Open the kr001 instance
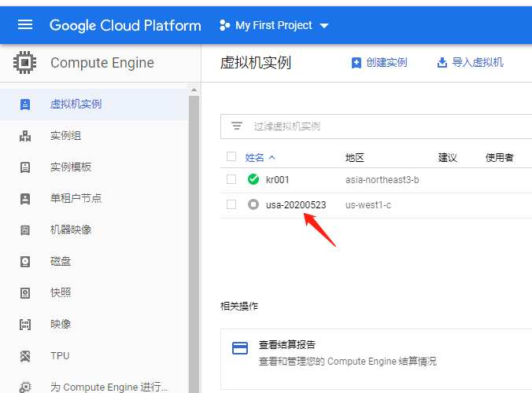This screenshot has width=532, height=393. pyautogui.click(x=277, y=179)
